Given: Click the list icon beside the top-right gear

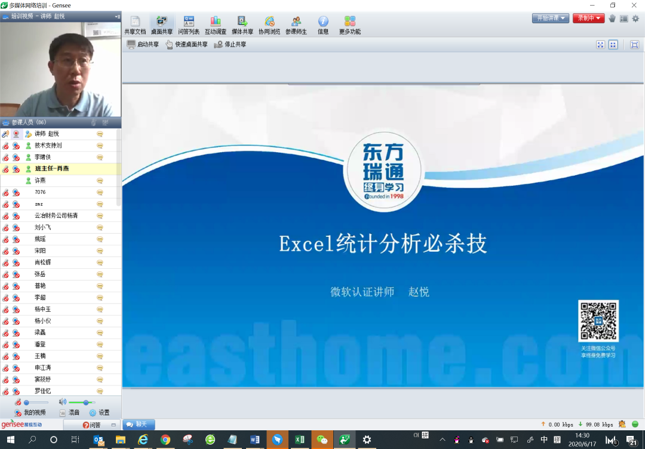Looking at the screenshot, I should [624, 19].
